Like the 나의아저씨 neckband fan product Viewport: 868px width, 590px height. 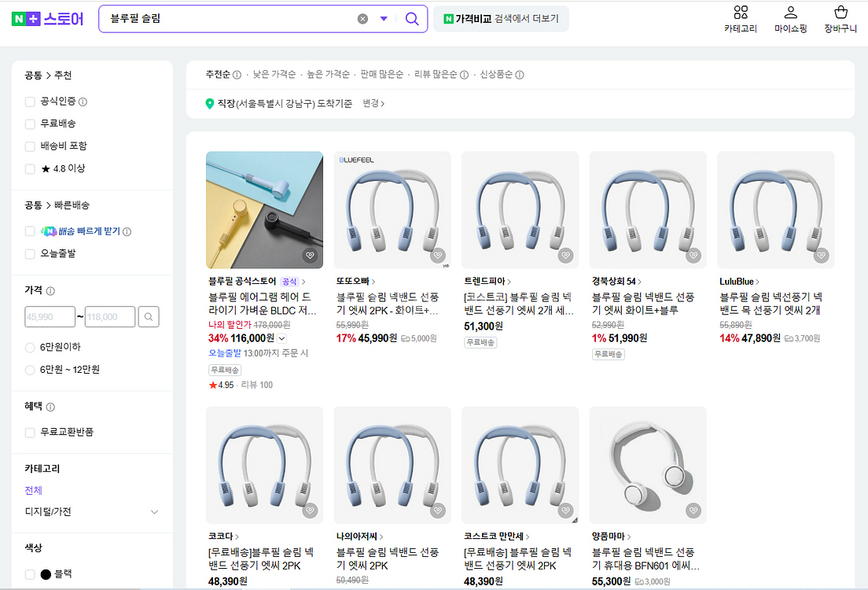[x=438, y=511]
